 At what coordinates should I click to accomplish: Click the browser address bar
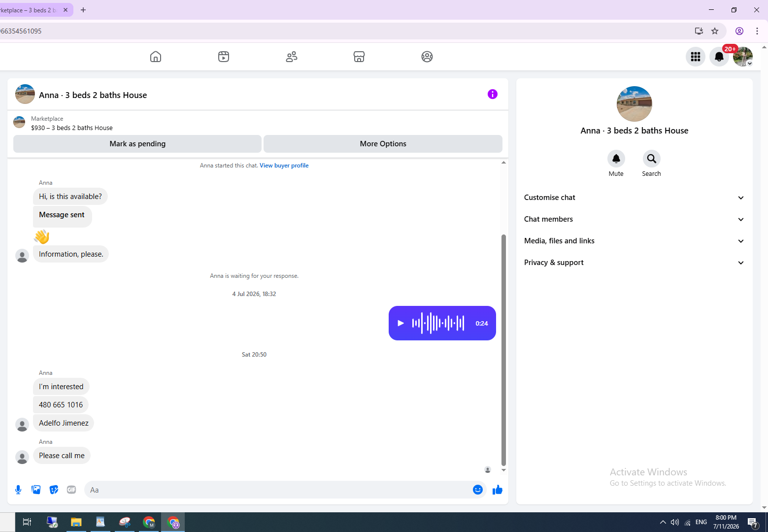click(345, 31)
